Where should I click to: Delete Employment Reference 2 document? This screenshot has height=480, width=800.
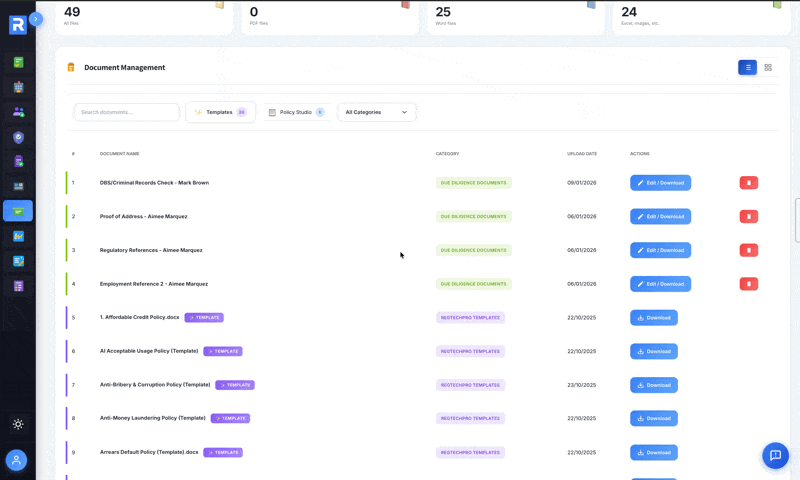[748, 284]
